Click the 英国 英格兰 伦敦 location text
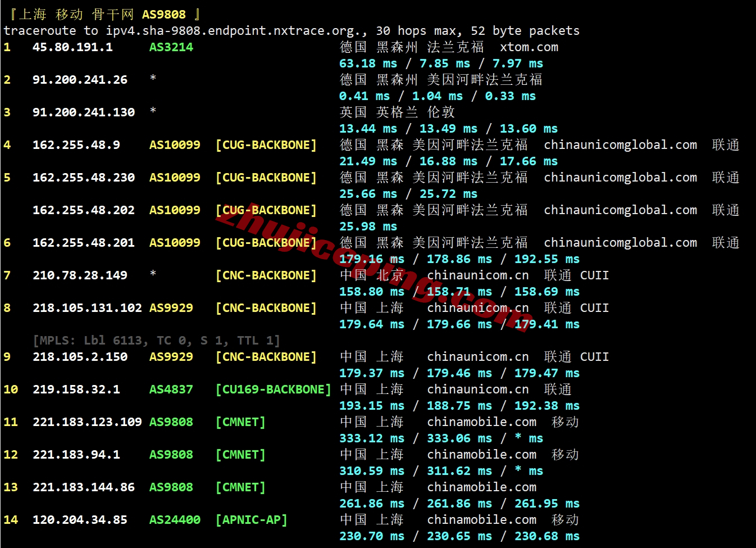The height and width of the screenshot is (548, 756). [397, 112]
